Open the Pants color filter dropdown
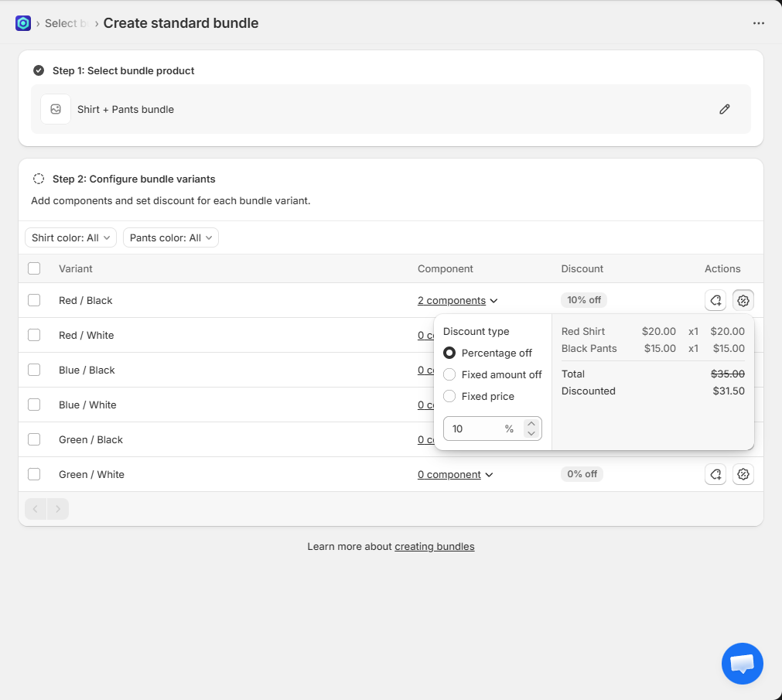 click(x=170, y=237)
